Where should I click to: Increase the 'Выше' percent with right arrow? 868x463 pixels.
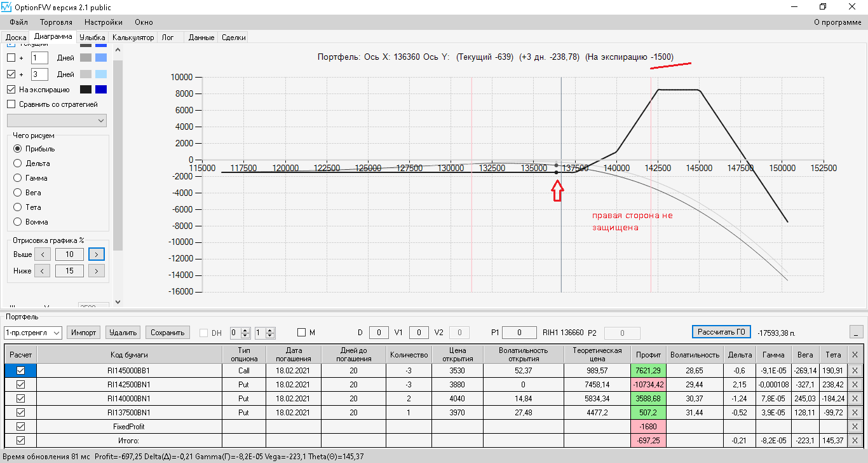click(97, 254)
